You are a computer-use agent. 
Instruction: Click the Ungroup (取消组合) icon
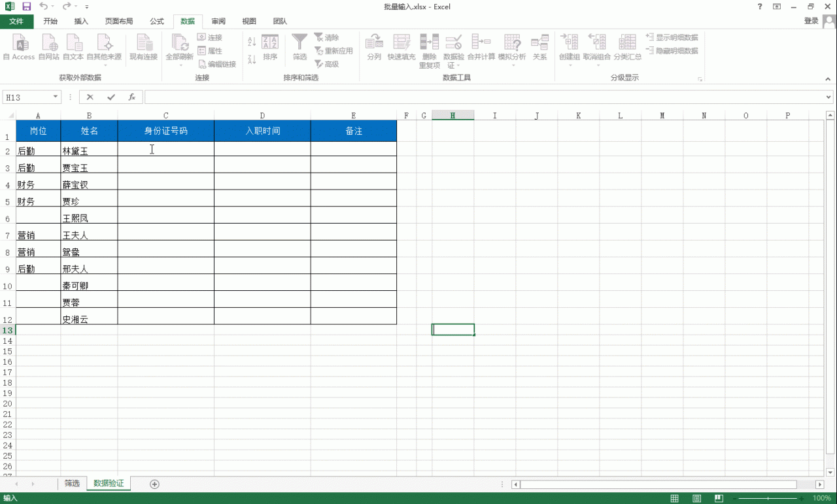click(596, 42)
